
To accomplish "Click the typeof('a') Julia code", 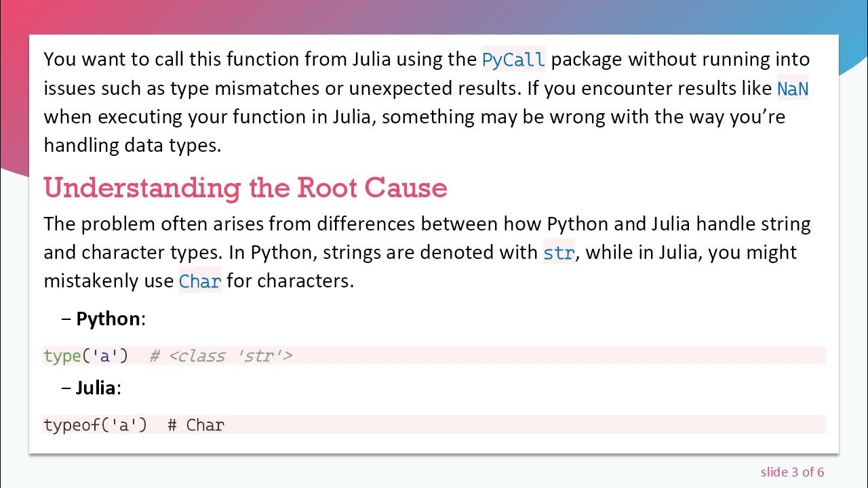I will click(95, 425).
